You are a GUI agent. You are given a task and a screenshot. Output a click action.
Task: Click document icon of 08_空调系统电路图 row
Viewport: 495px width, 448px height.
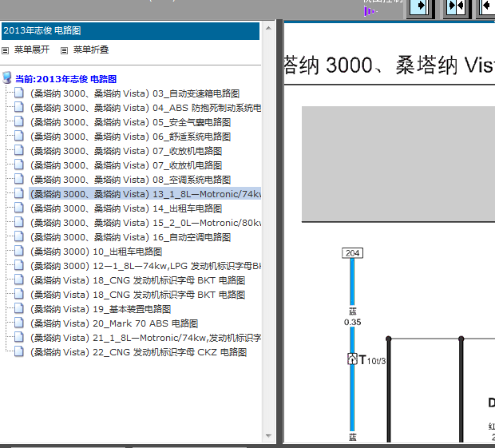pyautogui.click(x=19, y=179)
